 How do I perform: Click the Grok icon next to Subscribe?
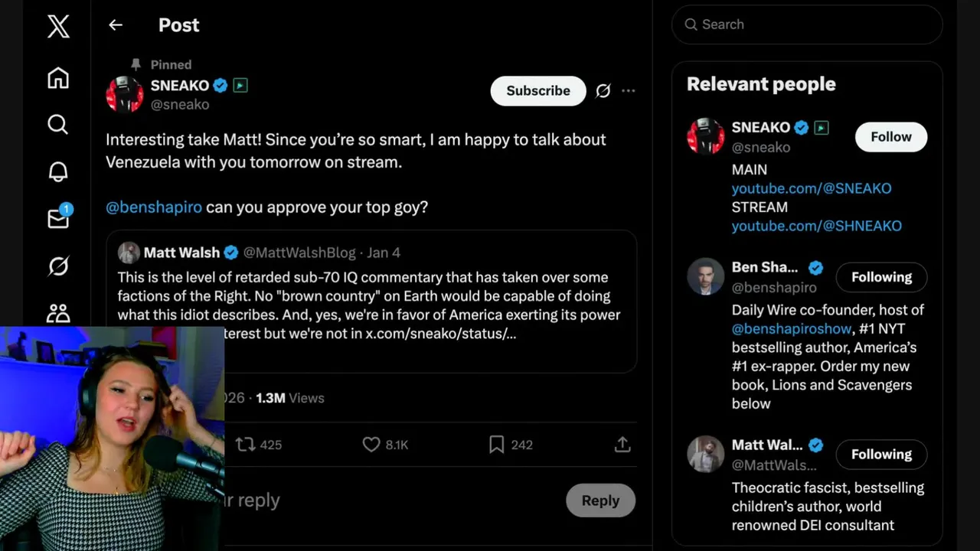[603, 91]
